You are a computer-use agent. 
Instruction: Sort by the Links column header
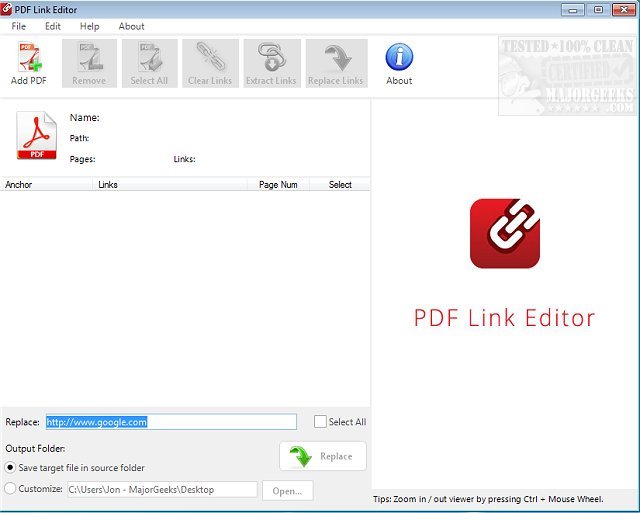tap(170, 184)
